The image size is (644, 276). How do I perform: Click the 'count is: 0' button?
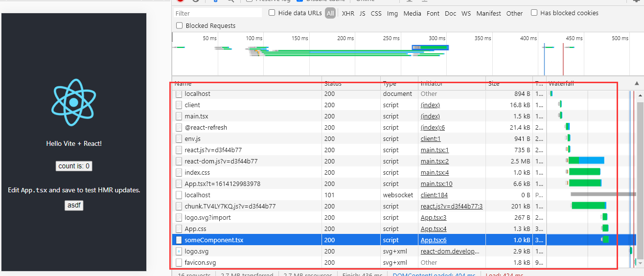pyautogui.click(x=74, y=166)
